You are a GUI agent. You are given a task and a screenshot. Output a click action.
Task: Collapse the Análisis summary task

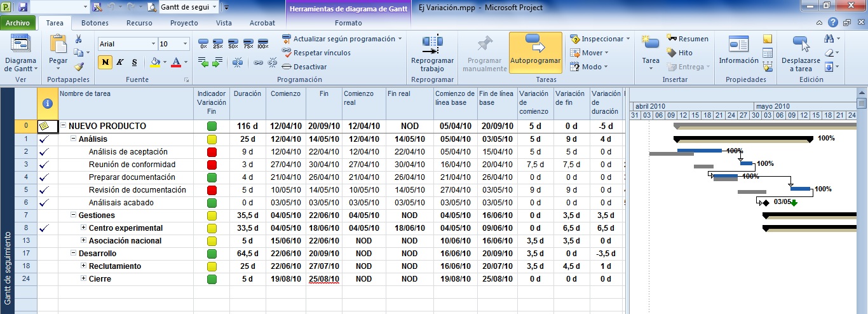coord(74,139)
